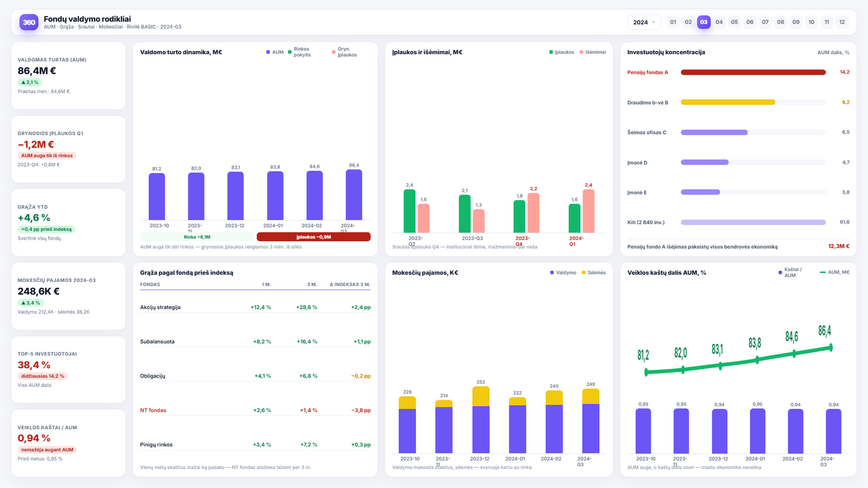
Task: Select active month 03 tab
Action: [x=704, y=22]
